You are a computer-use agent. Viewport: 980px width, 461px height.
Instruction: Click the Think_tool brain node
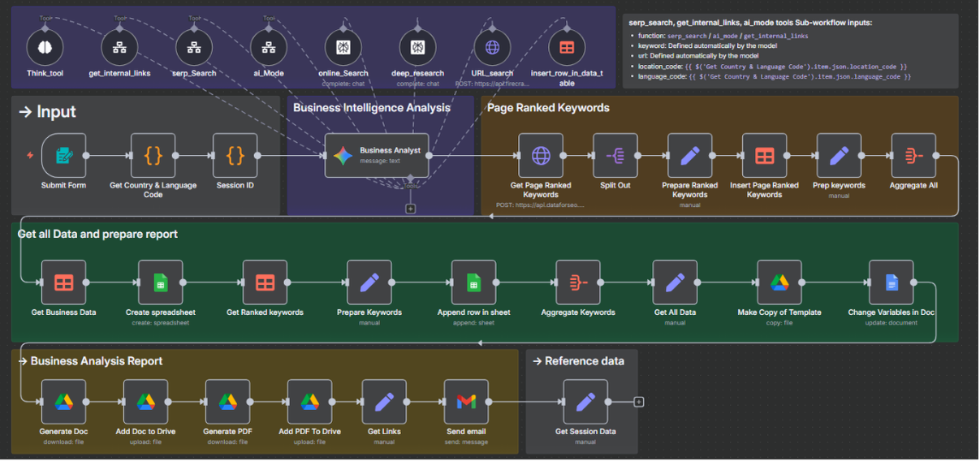tap(45, 47)
